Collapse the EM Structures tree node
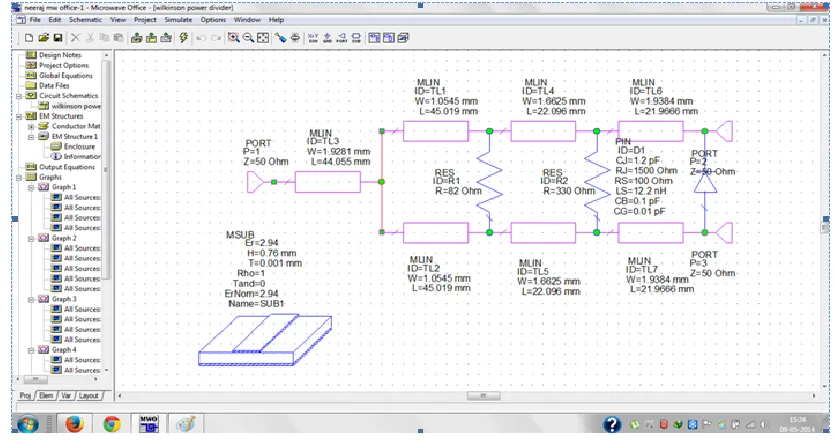 [x=19, y=117]
